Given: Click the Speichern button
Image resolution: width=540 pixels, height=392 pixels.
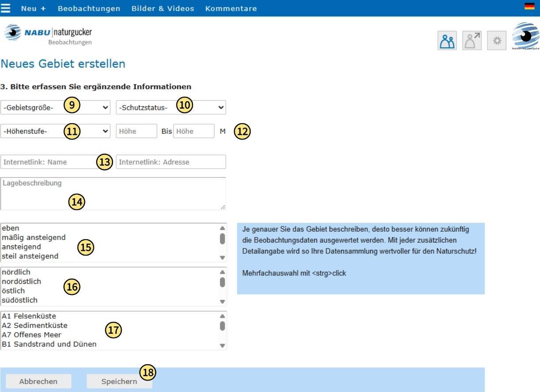Looking at the screenshot, I should [x=119, y=381].
